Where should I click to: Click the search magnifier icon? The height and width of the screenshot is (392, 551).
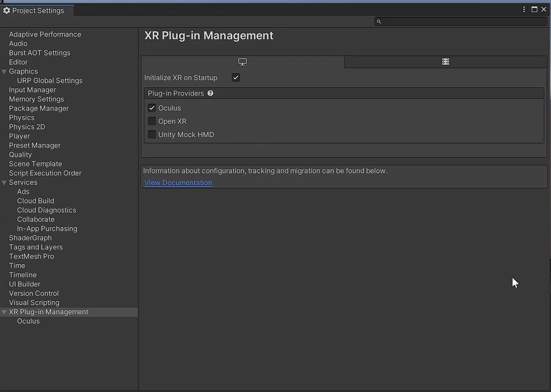[x=379, y=21]
